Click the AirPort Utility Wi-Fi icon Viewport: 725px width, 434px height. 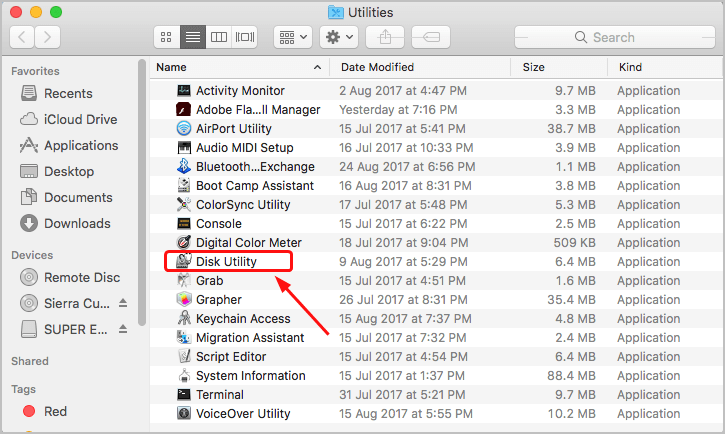pyautogui.click(x=184, y=128)
